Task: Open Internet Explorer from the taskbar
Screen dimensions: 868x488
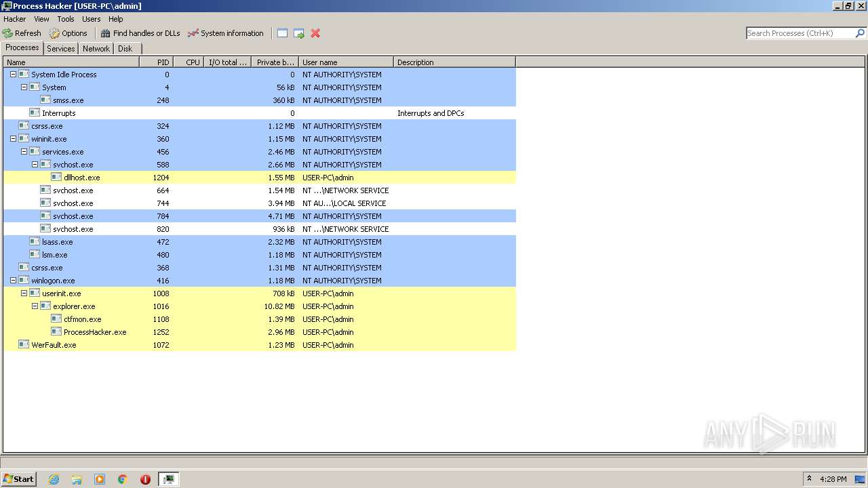Action: click(54, 479)
